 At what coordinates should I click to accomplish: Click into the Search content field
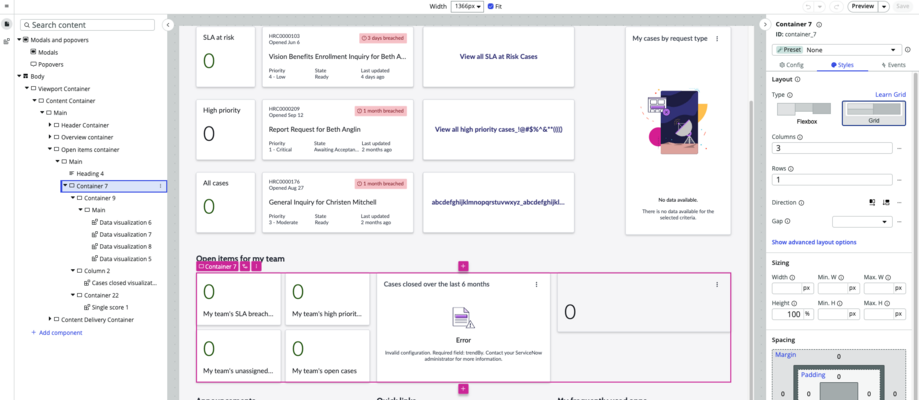coord(88,25)
